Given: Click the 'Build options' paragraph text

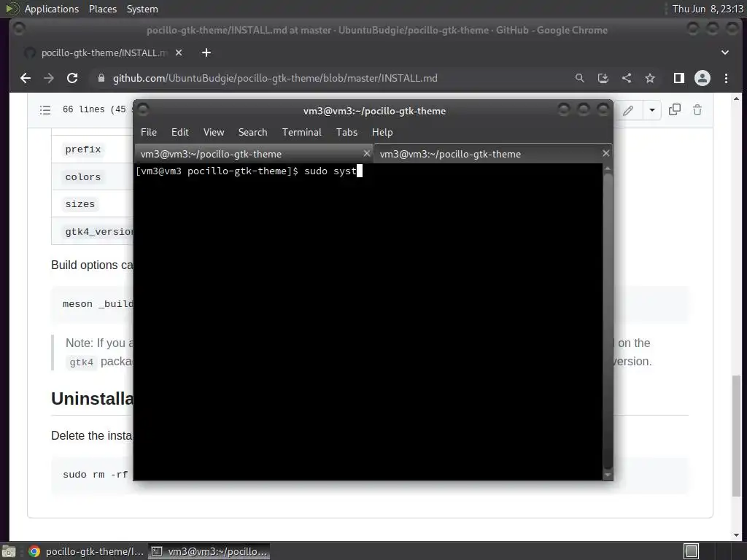Looking at the screenshot, I should [x=92, y=265].
